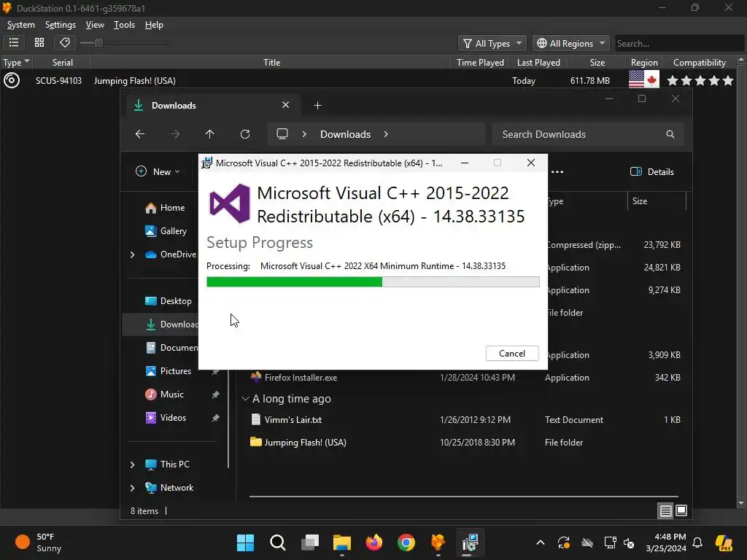Sort the game list by Compatibility column
The image size is (747, 560).
pos(700,63)
